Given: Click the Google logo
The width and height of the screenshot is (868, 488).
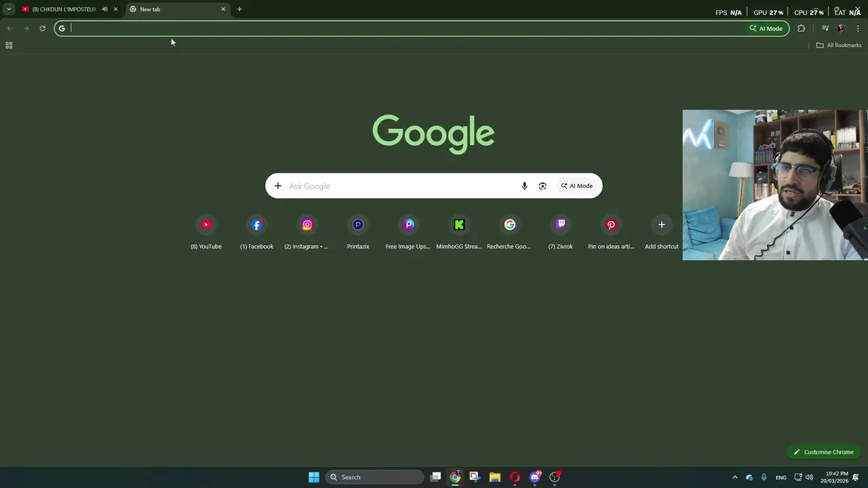Looking at the screenshot, I should pos(433,134).
